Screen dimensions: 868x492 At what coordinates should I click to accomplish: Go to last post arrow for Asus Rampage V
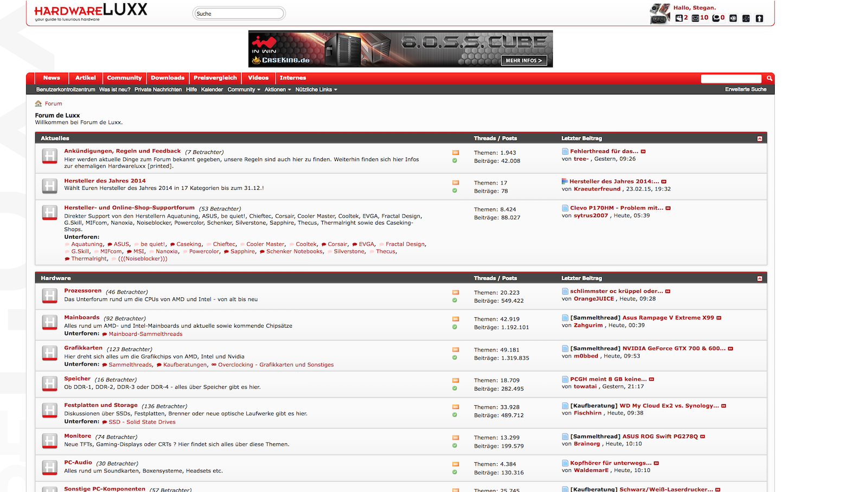pyautogui.click(x=719, y=318)
